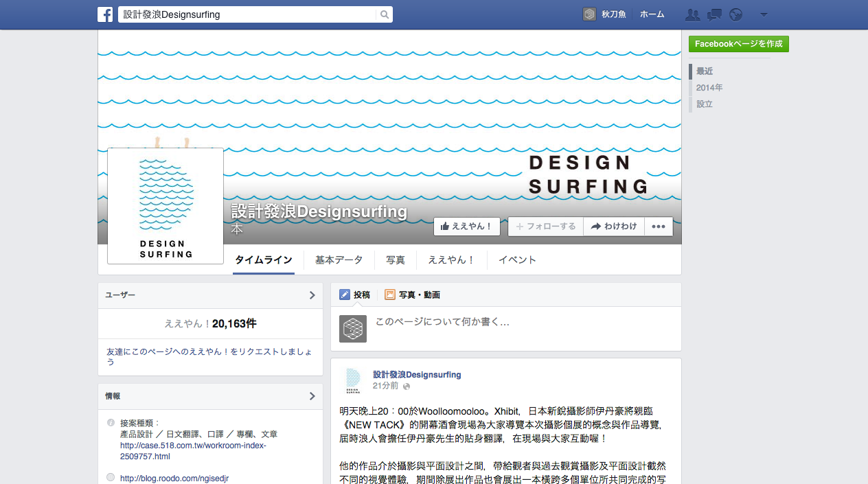Select the 写真 tab
This screenshot has width=868, height=484.
point(396,260)
